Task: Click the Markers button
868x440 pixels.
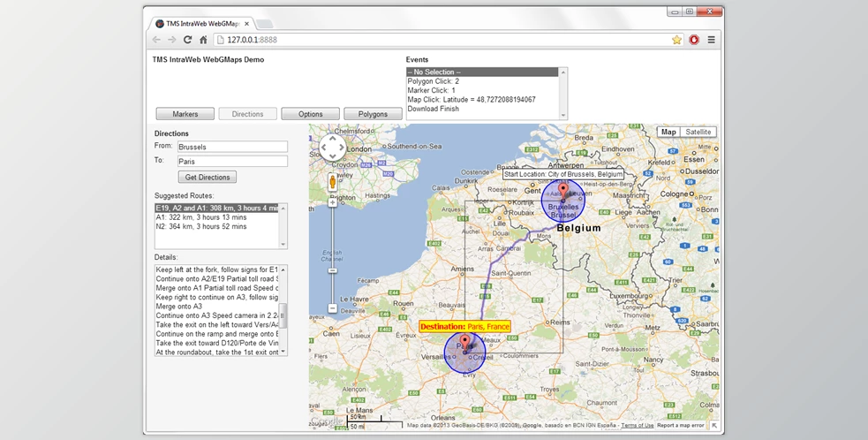Action: pyautogui.click(x=185, y=114)
